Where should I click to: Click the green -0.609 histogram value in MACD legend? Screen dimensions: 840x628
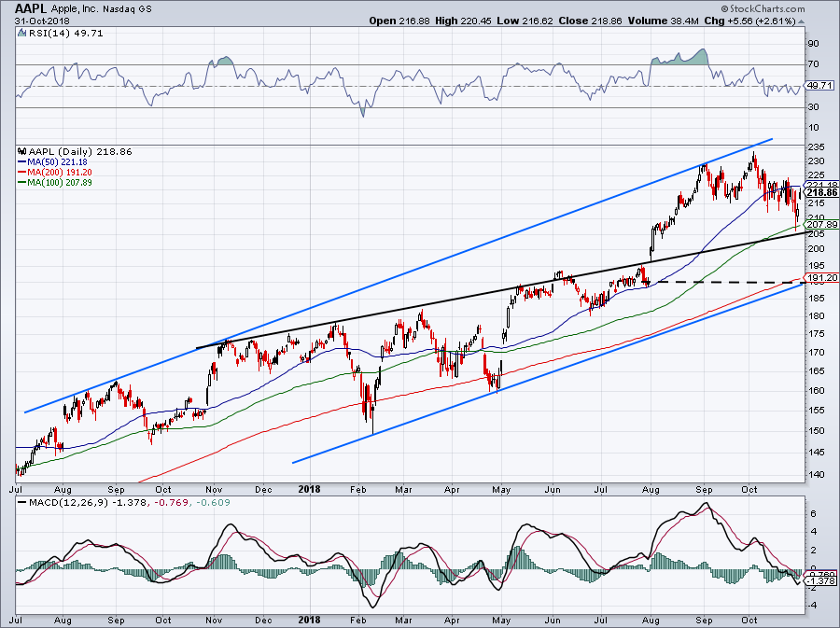213,503
